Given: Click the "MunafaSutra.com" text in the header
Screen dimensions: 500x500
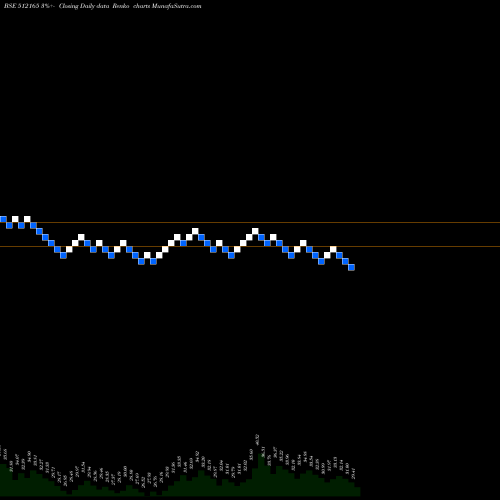Looking at the screenshot, I should [176, 6].
